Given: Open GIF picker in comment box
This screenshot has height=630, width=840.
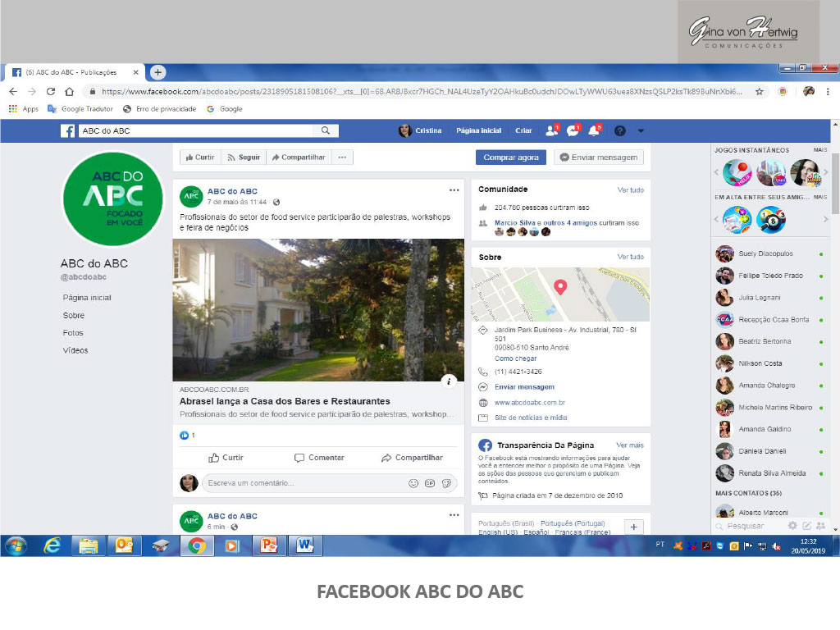Looking at the screenshot, I should (x=430, y=483).
